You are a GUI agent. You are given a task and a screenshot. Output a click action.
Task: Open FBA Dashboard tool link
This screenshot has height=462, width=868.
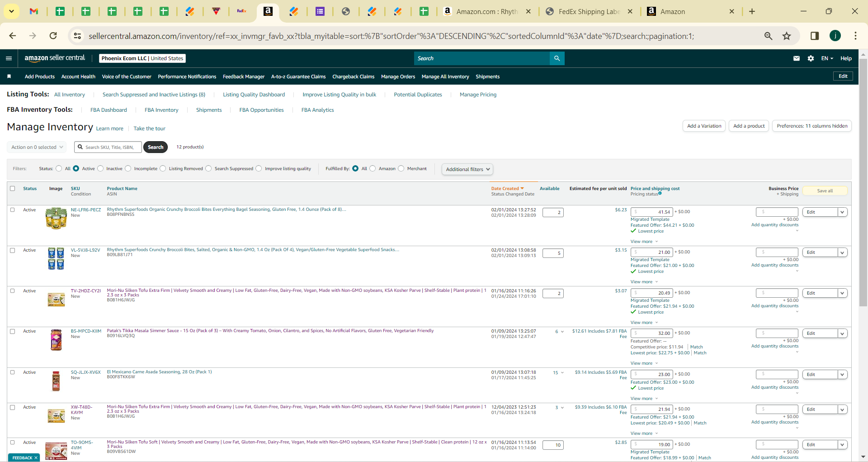click(x=108, y=110)
